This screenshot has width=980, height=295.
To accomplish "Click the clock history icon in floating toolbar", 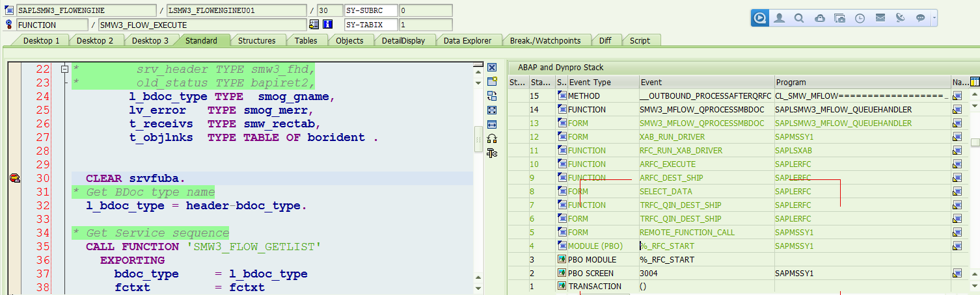I will (x=860, y=18).
